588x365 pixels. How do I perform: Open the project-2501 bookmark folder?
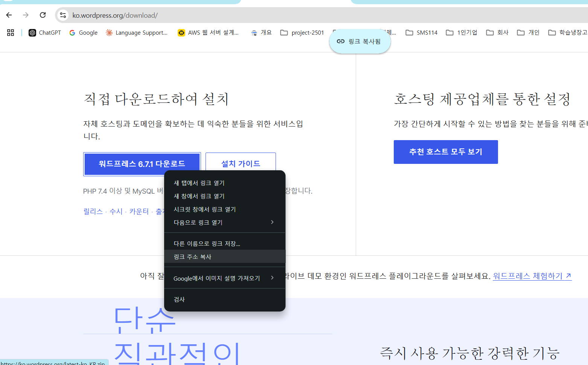click(x=302, y=33)
